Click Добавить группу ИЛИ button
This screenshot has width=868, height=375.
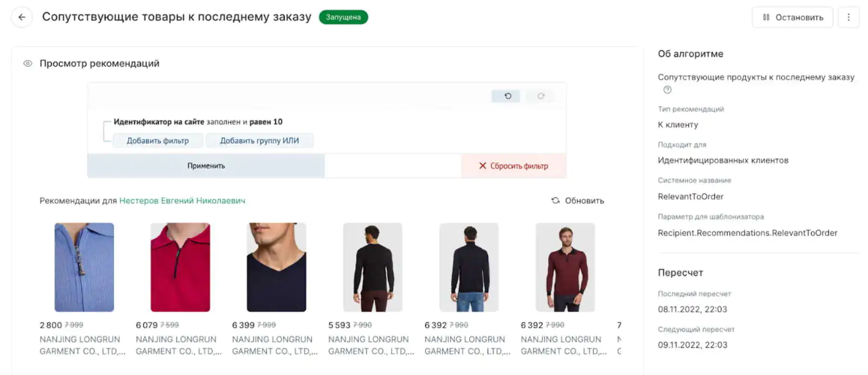[x=259, y=141]
